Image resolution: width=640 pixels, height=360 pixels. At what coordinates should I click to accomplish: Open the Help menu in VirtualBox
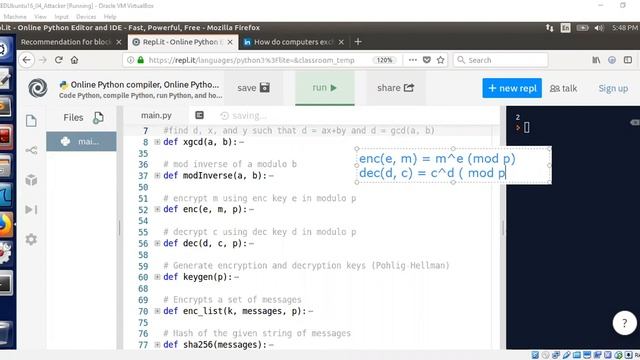(x=110, y=17)
